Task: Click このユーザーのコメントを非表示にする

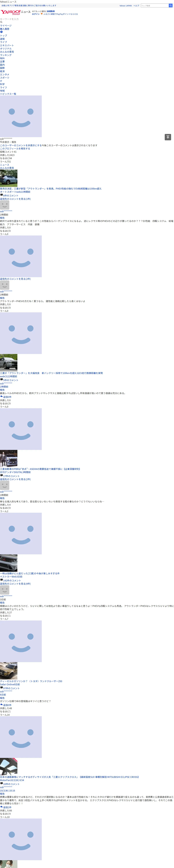Action: click(21, 146)
